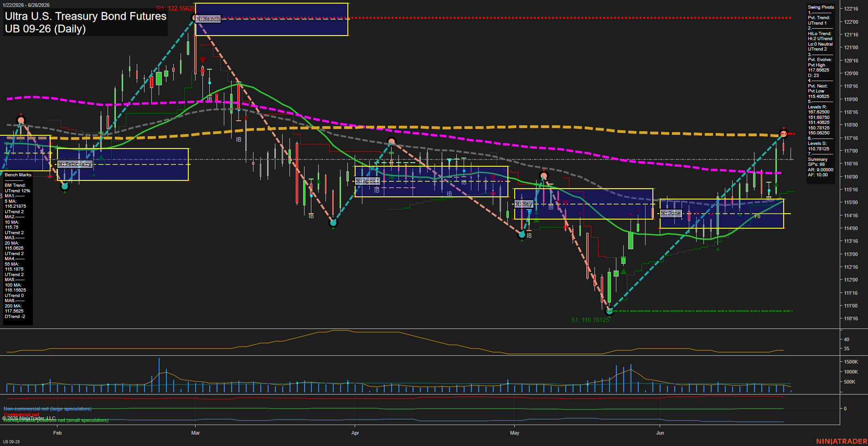This screenshot has width=868, height=446.
Task: Select the latest swing pivot high marker in late June
Action: coord(783,133)
